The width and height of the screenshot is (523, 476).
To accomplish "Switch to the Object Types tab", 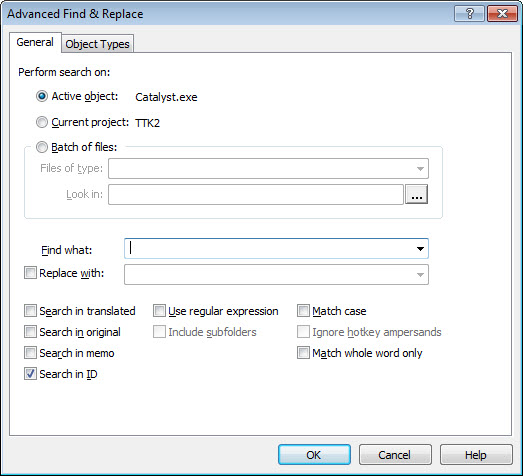I will pyautogui.click(x=97, y=44).
